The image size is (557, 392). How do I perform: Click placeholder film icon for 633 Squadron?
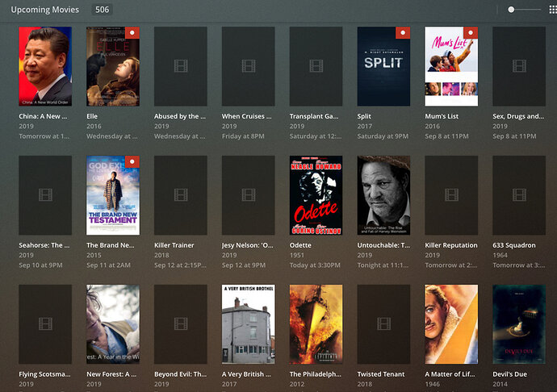click(x=519, y=195)
